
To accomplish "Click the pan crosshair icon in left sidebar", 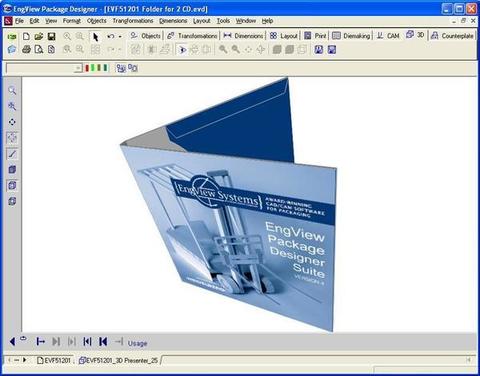I will (12, 122).
